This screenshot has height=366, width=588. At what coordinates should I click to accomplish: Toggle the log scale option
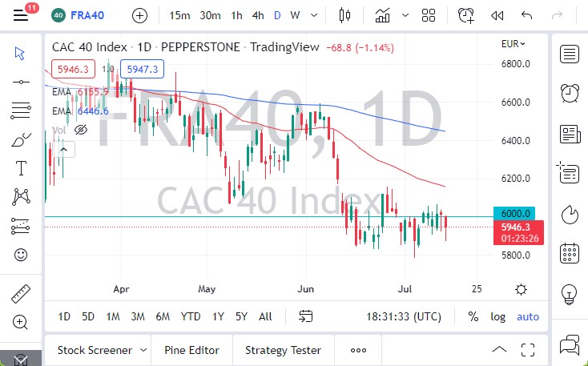tap(497, 316)
